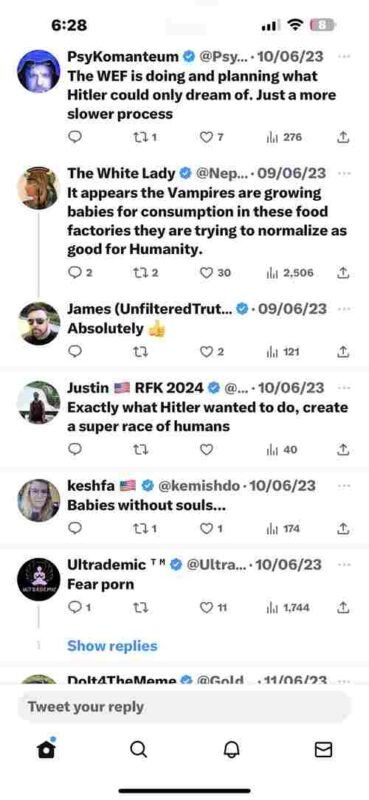The width and height of the screenshot is (369, 800).
Task: Retweet Ultrademic's "Fear porn" tweet
Action: click(138, 608)
